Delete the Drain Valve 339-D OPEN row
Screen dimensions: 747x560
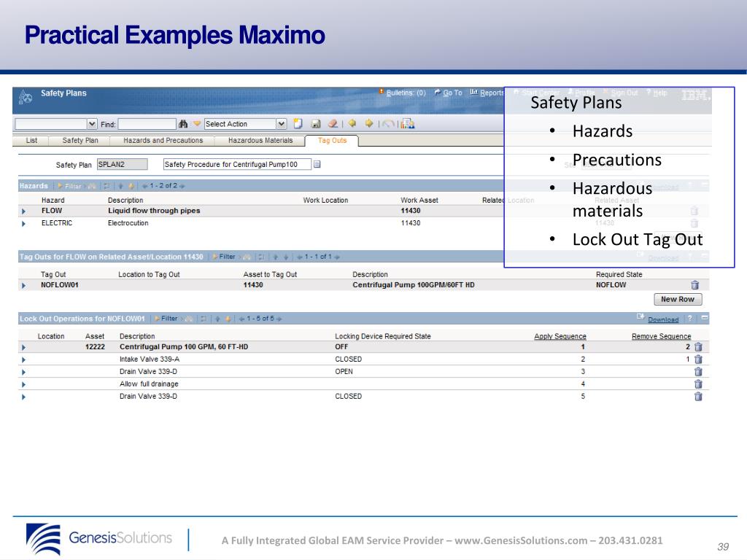698,371
